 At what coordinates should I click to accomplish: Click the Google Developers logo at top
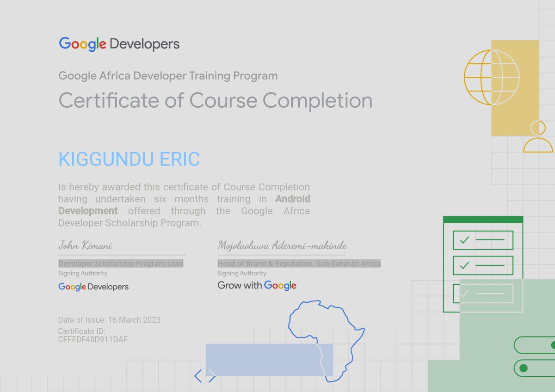pos(119,44)
